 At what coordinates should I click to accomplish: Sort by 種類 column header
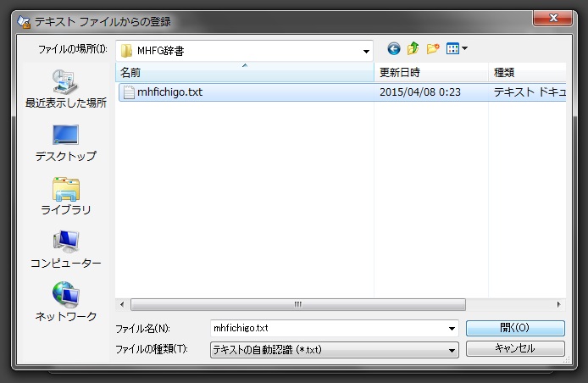(527, 72)
